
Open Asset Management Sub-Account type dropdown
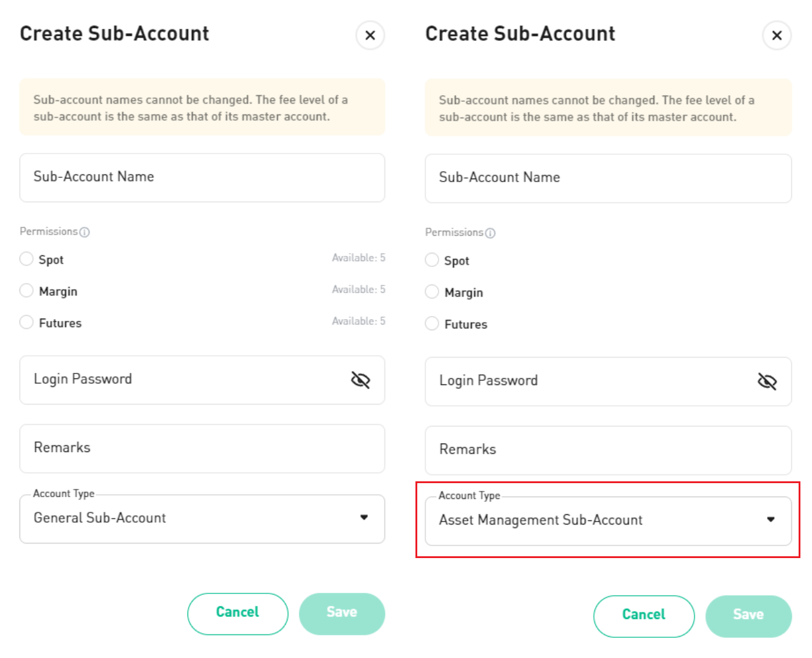pyautogui.click(x=608, y=521)
